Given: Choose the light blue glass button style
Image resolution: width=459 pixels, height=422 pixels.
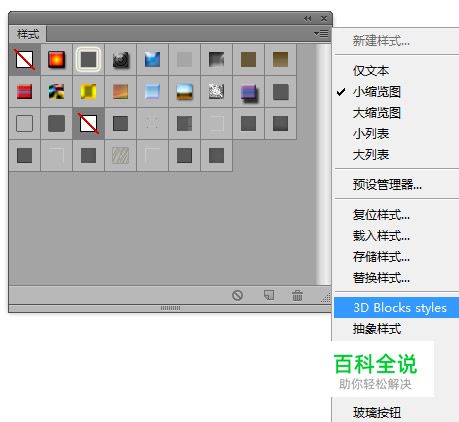Looking at the screenshot, I should [152, 91].
